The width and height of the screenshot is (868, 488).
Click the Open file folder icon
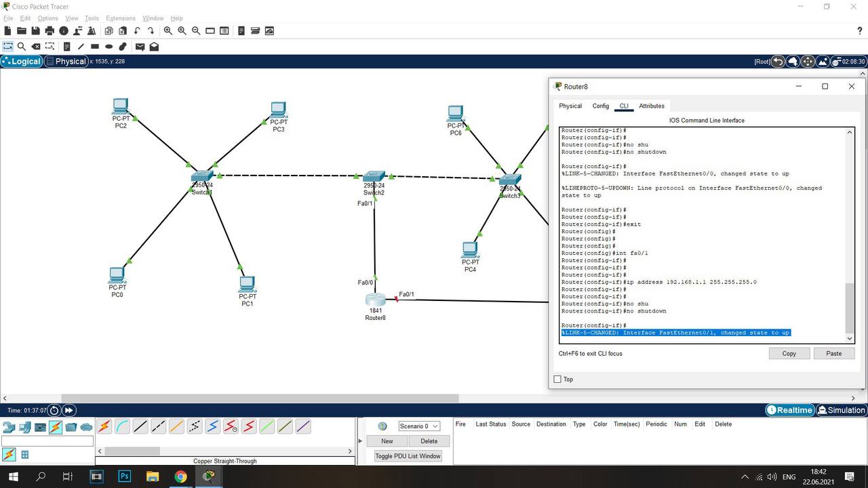click(22, 30)
